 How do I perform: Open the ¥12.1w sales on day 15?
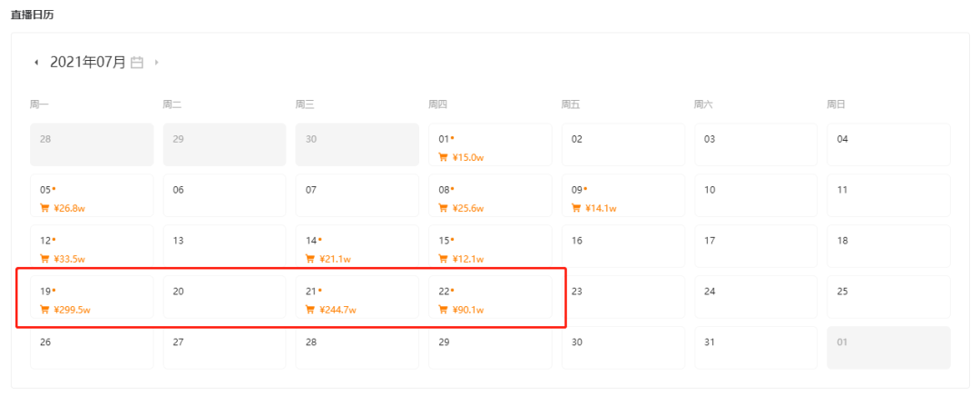468,259
